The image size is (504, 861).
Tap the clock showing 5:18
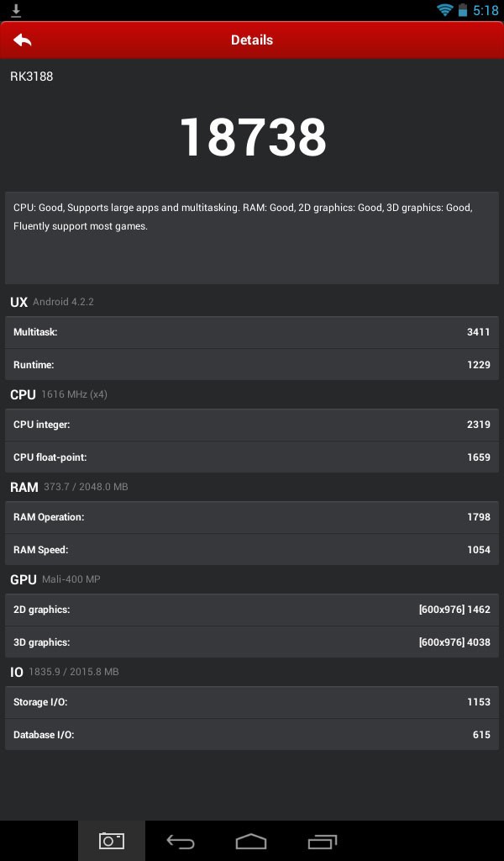point(486,10)
